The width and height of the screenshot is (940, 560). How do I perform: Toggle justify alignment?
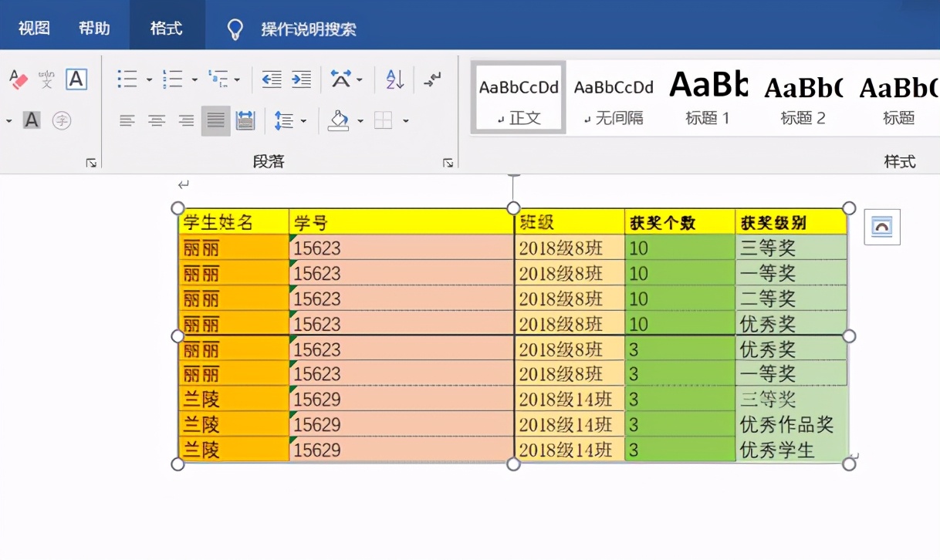click(x=216, y=120)
